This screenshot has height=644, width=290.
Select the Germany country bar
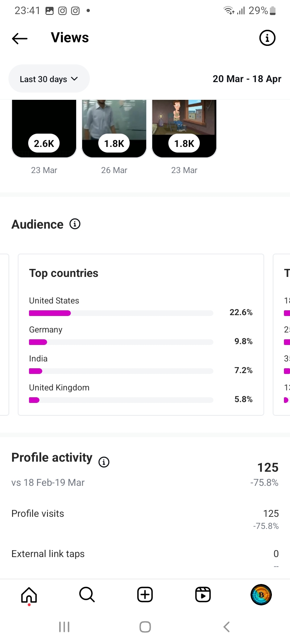[121, 342]
